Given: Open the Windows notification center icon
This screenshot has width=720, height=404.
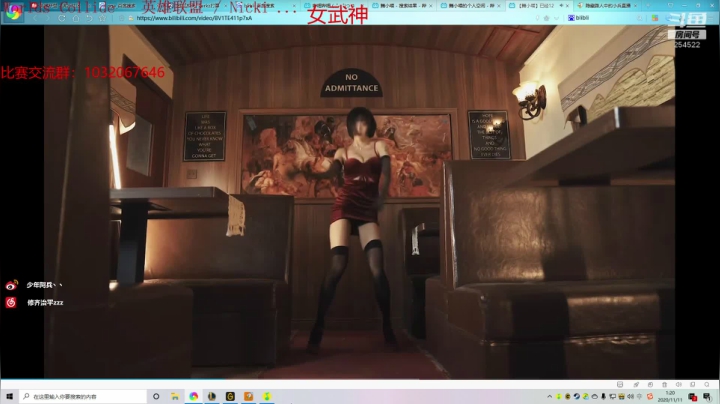Looking at the screenshot, I should tap(707, 396).
